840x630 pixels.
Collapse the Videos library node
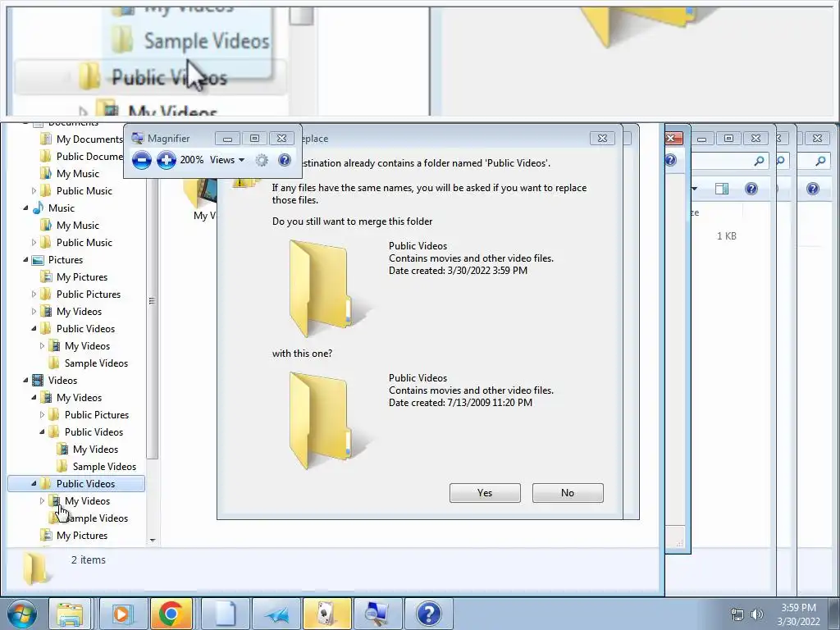pyautogui.click(x=25, y=381)
